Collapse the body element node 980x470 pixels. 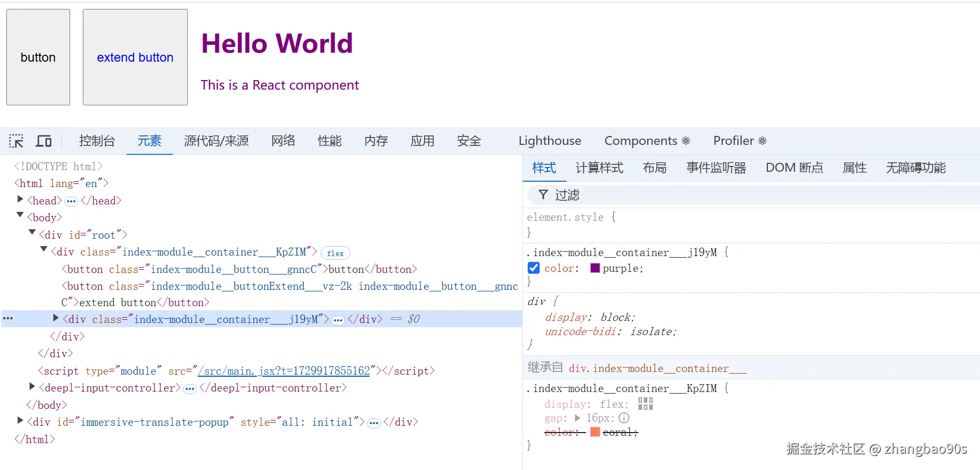[20, 215]
